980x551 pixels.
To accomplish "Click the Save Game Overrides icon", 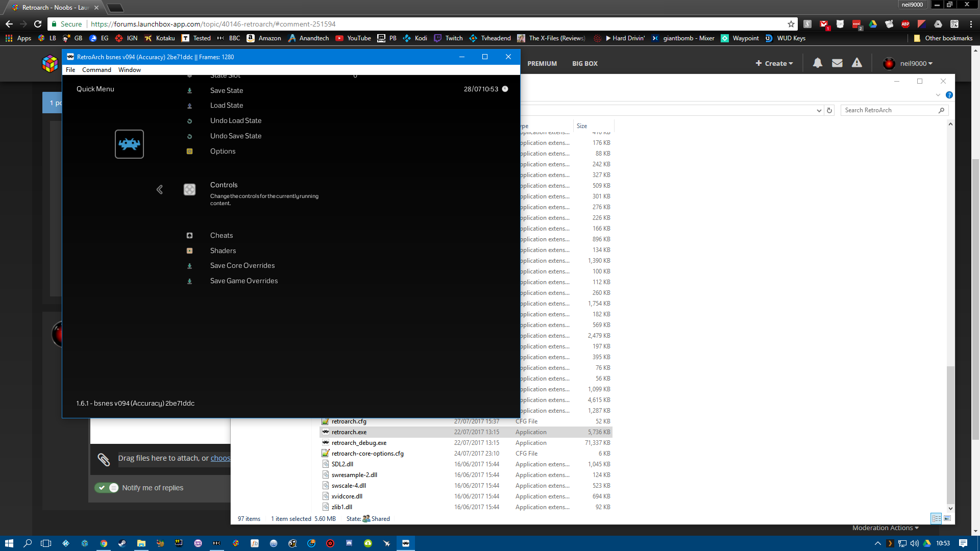I will (x=189, y=281).
